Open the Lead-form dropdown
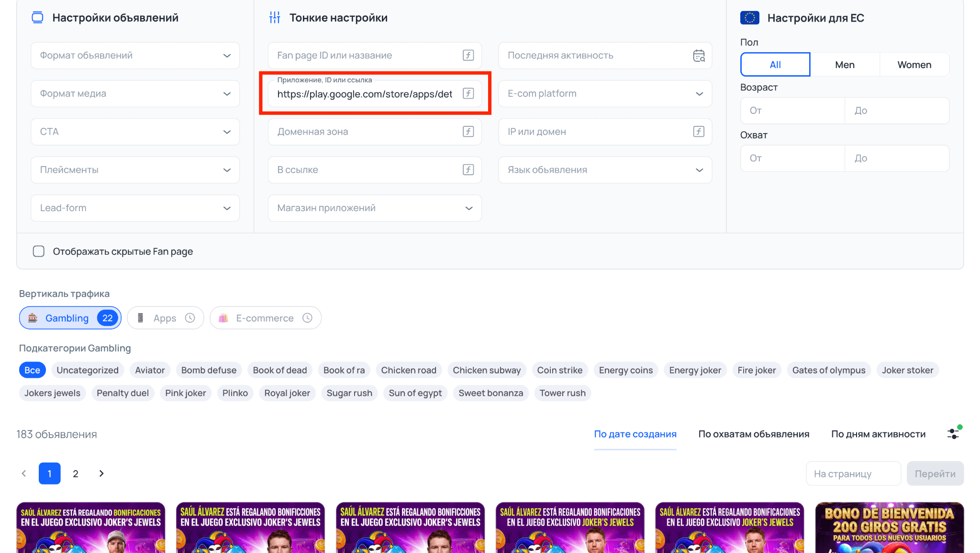The height and width of the screenshot is (553, 980). 135,208
